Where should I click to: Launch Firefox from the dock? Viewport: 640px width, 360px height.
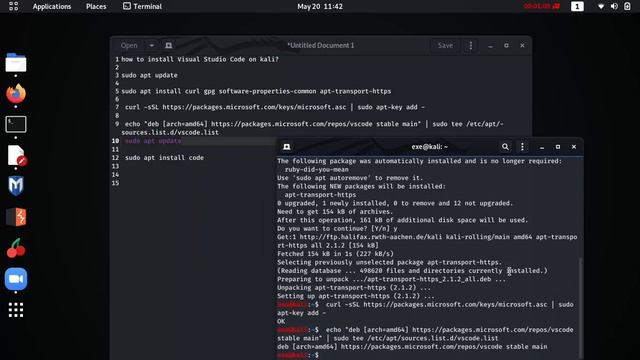coord(16,93)
